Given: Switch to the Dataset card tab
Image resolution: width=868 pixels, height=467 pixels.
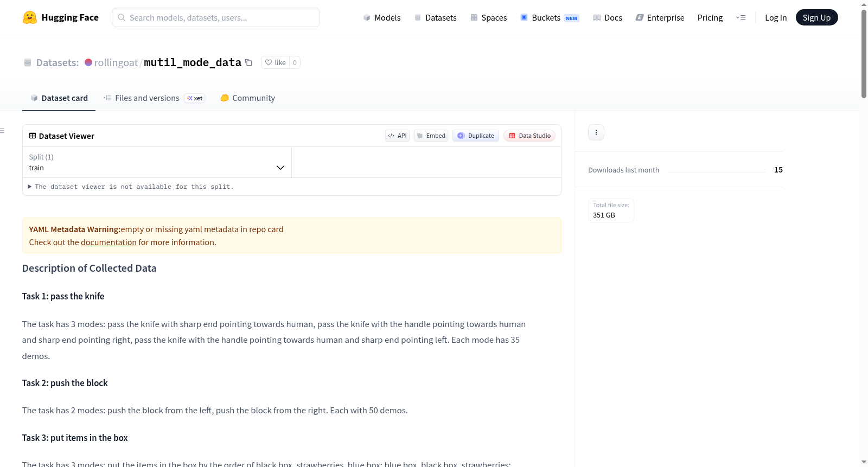Looking at the screenshot, I should coord(59,98).
